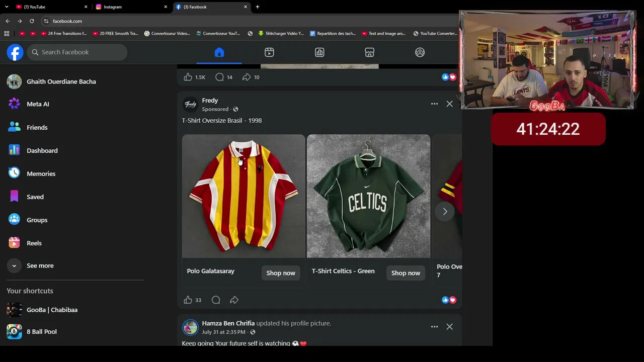Screen dimensions: 644x362
Task: Hide the Fredy sponsored post
Action: click(449, 104)
